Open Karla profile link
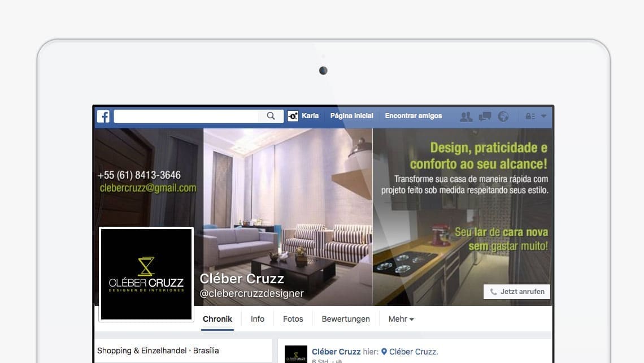Image resolution: width=644 pixels, height=363 pixels. pyautogui.click(x=310, y=116)
